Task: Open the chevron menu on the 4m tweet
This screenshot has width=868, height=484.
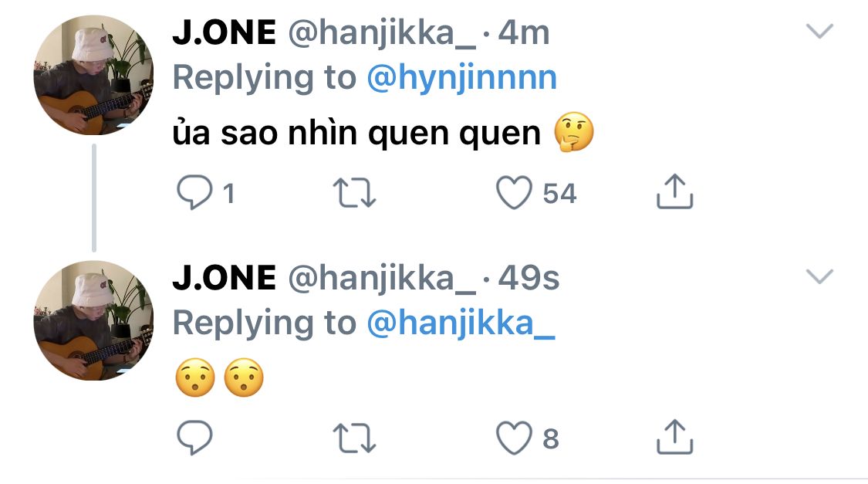Action: (x=819, y=32)
